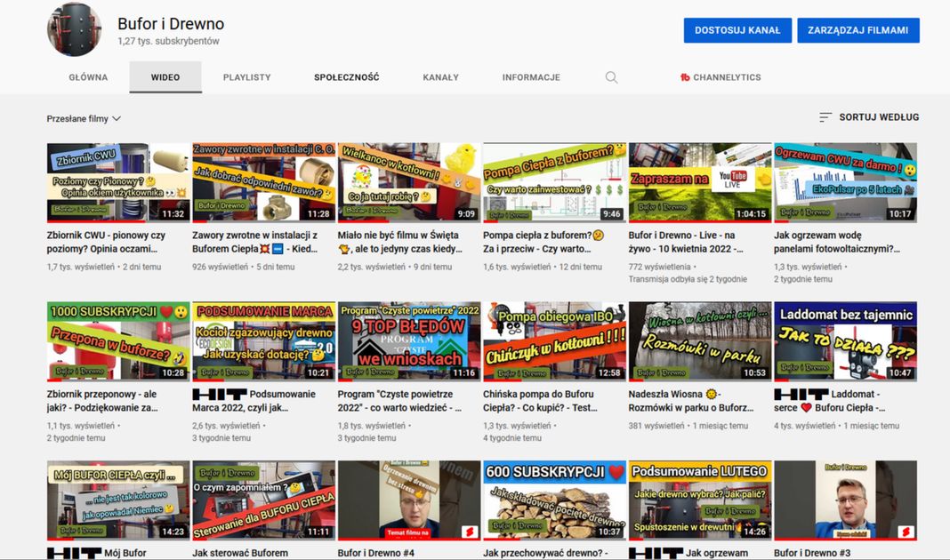Click the Channelytics extension icon
The image size is (950, 560).
[x=685, y=77]
